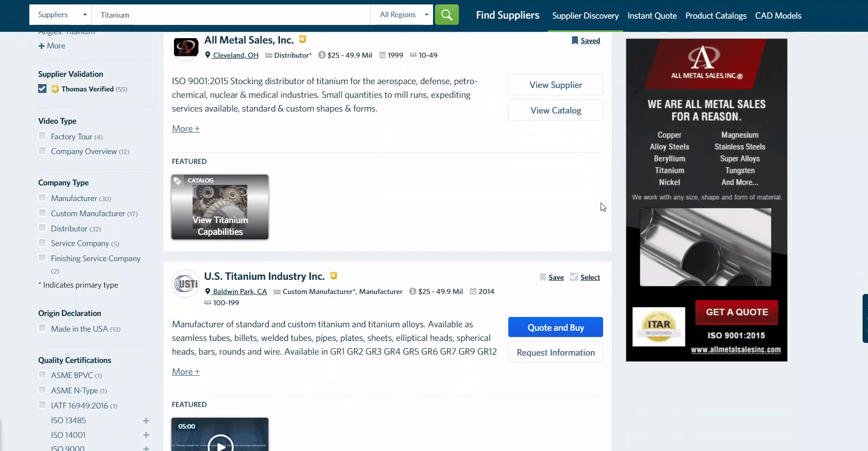Viewport: 868px width, 451px height.
Task: Click the Cleveland, OH location link
Action: (x=236, y=55)
